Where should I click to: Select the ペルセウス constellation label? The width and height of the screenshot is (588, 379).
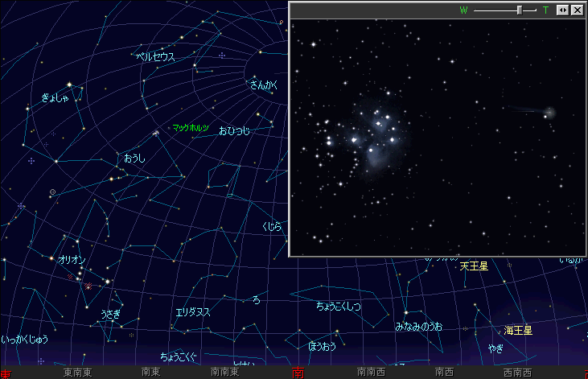pyautogui.click(x=155, y=57)
